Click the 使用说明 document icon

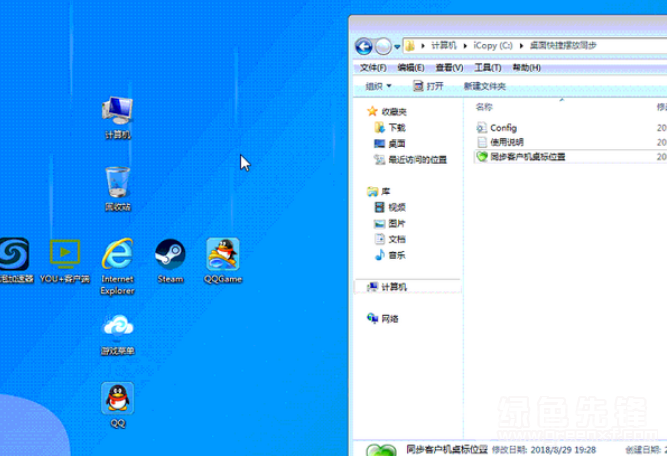[482, 142]
